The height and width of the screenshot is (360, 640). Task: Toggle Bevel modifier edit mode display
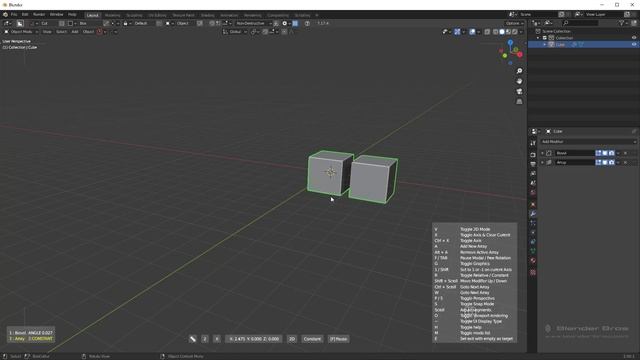(x=598, y=153)
